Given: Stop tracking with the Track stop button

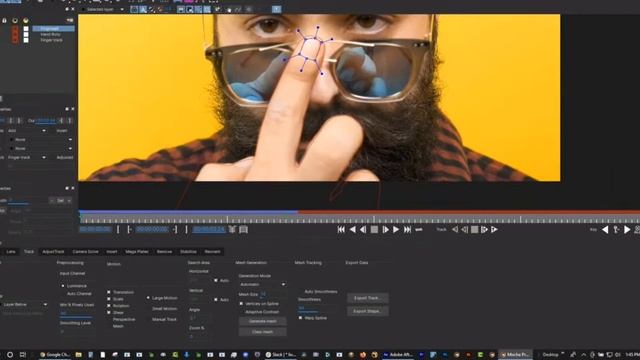Looking at the screenshot, I should (474, 230).
